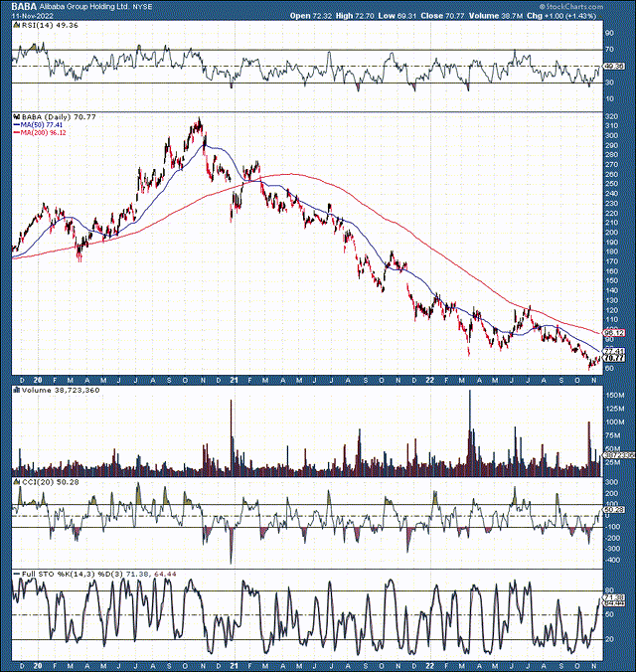The height and width of the screenshot is (672, 636).
Task: Click the -400 label on CCI axis
Action: pyautogui.click(x=612, y=560)
